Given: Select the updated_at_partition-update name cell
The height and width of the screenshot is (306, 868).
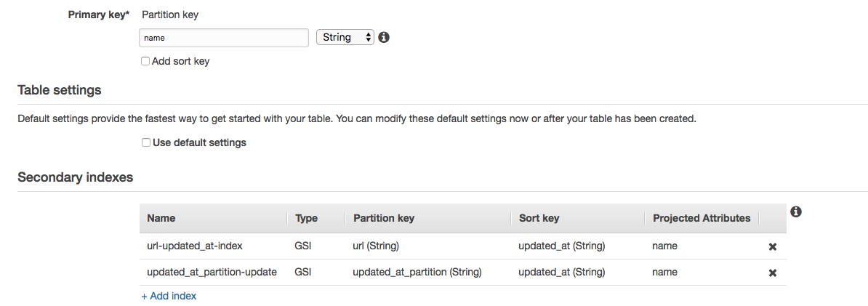Looking at the screenshot, I should coord(212,273).
